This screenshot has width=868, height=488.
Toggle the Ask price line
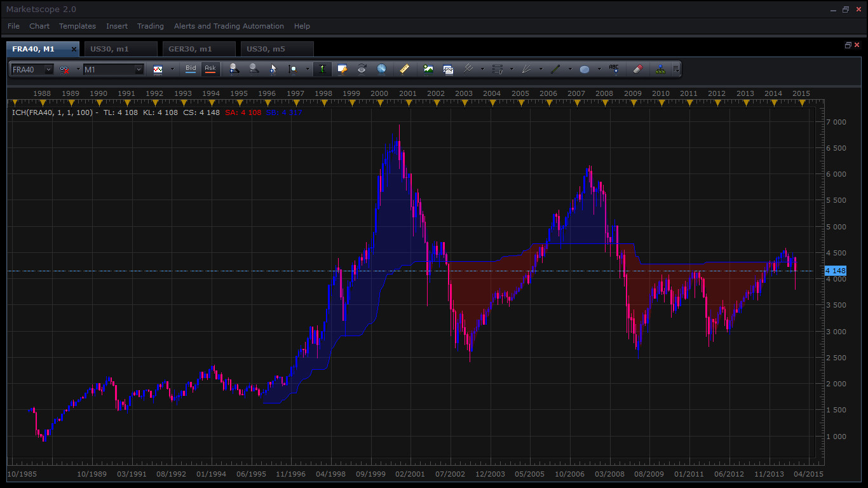coord(210,69)
